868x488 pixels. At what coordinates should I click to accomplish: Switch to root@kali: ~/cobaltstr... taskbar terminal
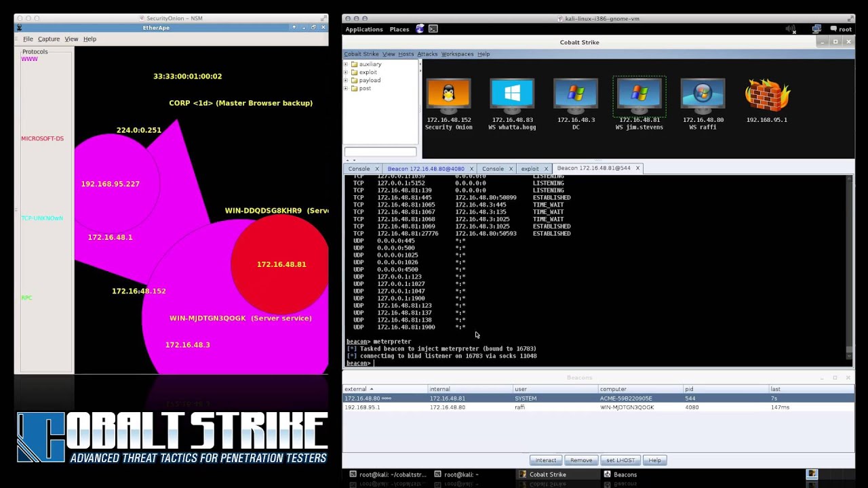tap(387, 474)
